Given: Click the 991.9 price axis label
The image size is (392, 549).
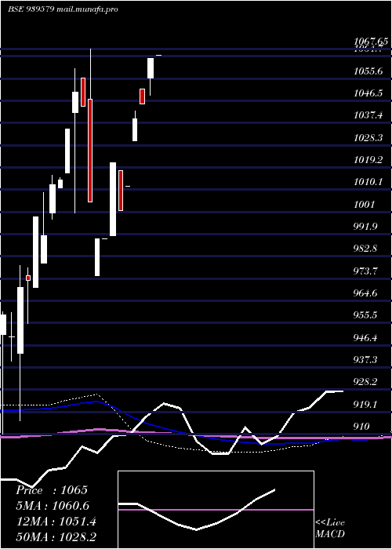Looking at the screenshot, I should click(365, 226).
